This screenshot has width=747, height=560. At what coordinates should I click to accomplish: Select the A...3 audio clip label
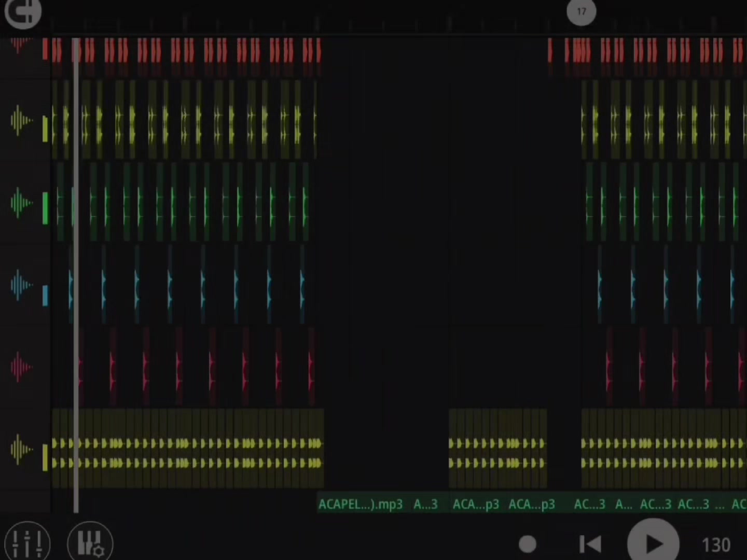(x=425, y=504)
